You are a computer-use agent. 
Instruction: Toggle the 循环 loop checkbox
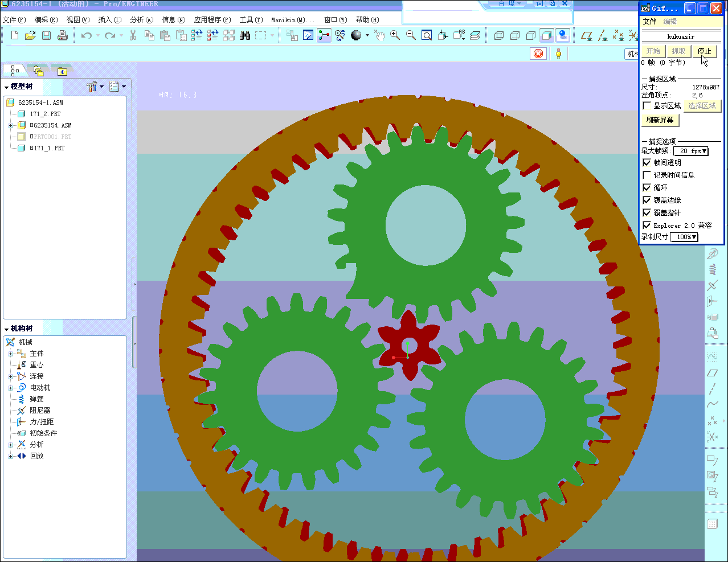pos(647,188)
